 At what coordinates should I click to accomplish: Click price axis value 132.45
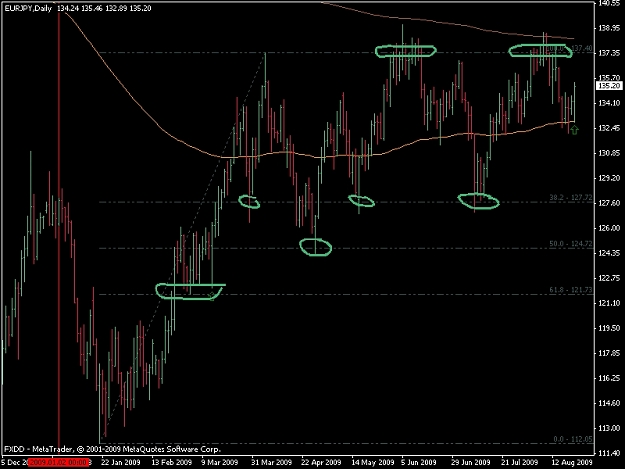[609, 128]
